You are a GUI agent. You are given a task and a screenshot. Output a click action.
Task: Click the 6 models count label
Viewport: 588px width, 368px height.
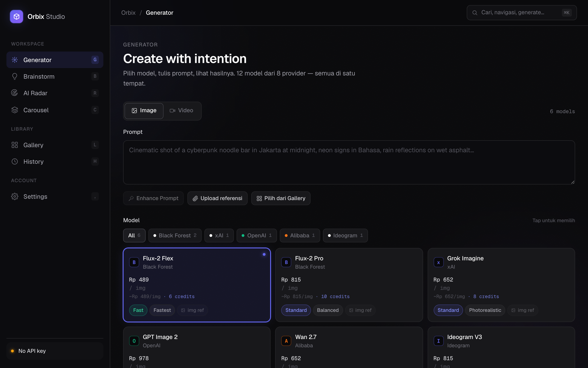pos(562,112)
